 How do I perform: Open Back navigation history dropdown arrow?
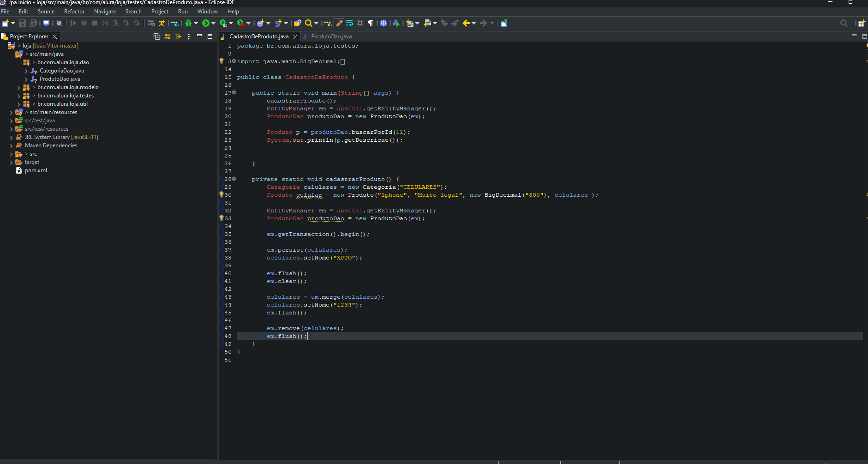[x=474, y=23]
